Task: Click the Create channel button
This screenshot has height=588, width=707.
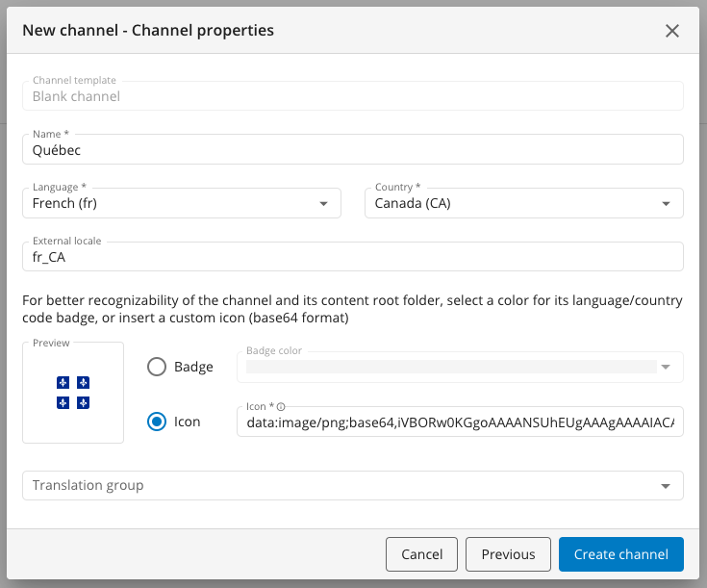Action: click(620, 554)
